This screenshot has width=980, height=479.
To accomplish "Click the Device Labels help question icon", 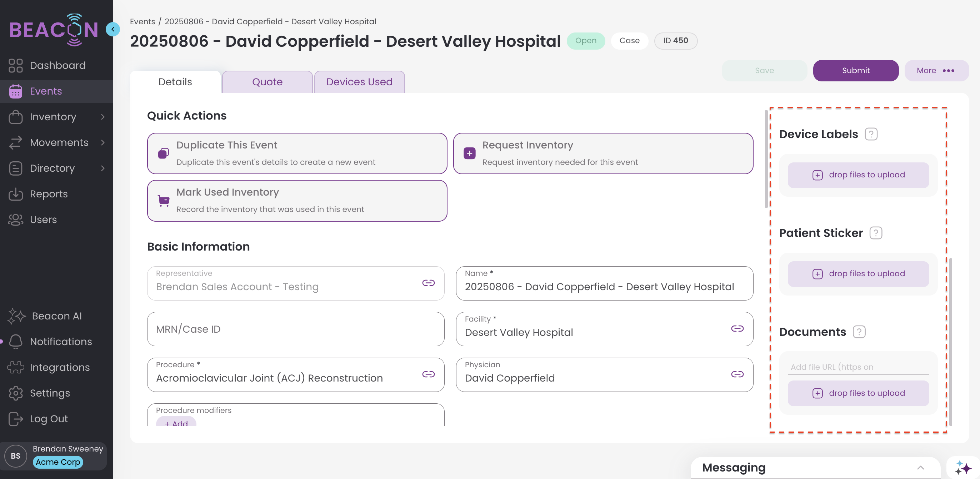I will [871, 134].
